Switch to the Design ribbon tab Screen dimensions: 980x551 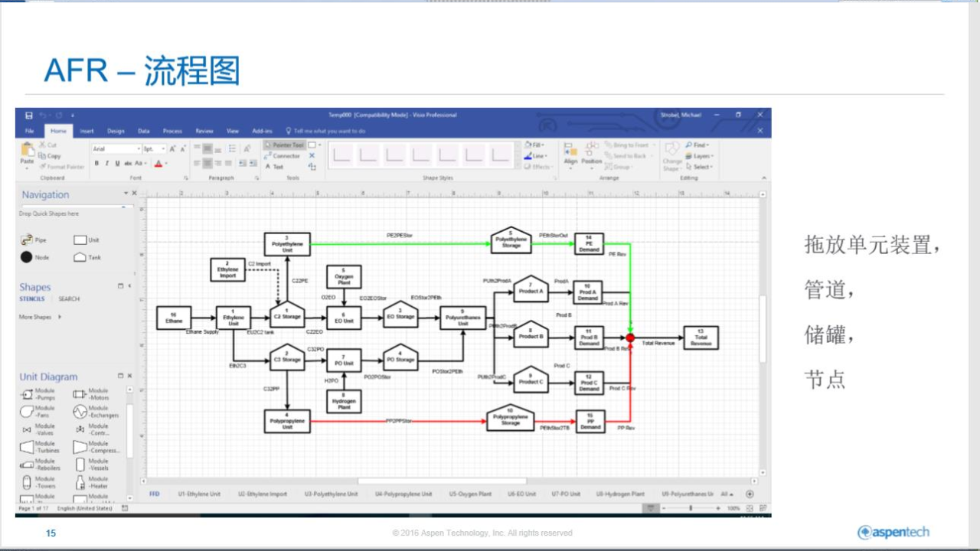click(116, 131)
